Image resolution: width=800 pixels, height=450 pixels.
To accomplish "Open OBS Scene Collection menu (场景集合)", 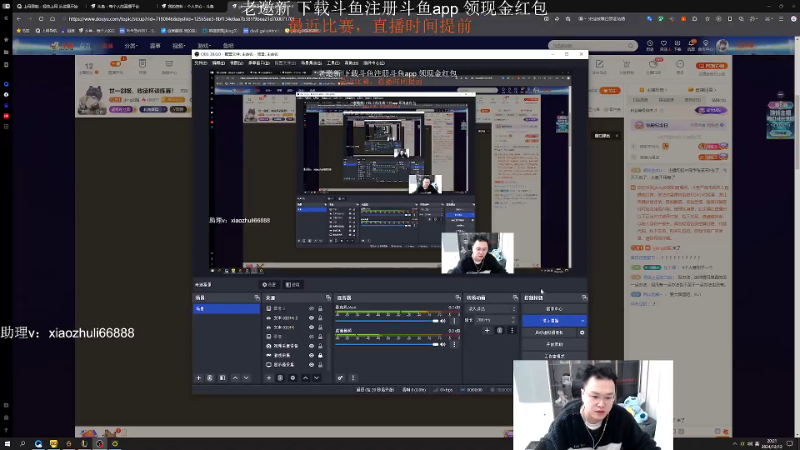I will pyautogui.click(x=311, y=63).
